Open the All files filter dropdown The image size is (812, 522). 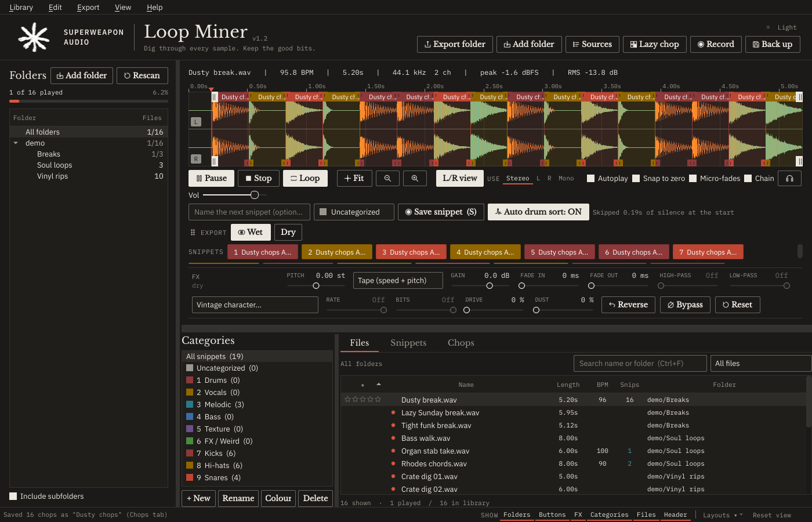tap(761, 364)
